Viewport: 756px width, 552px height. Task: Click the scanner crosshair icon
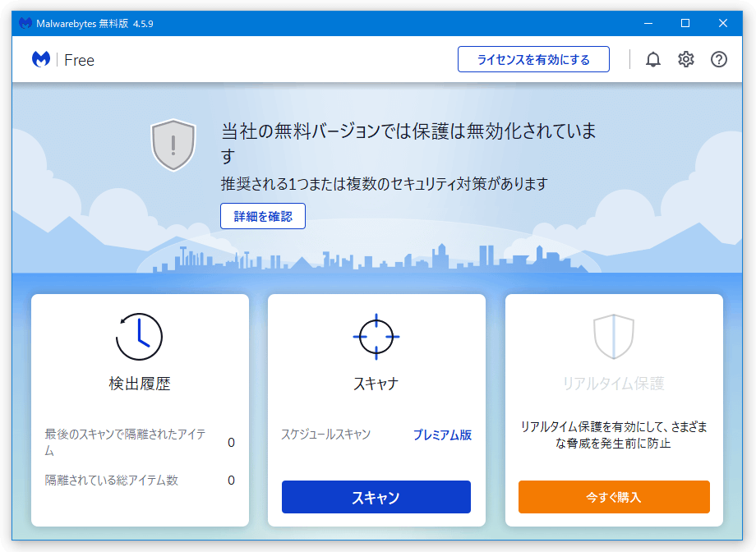coord(376,337)
